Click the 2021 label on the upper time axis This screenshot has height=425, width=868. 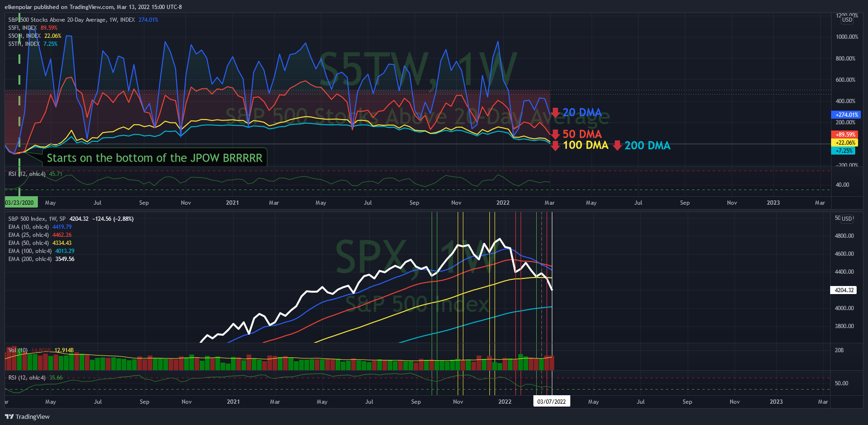232,203
